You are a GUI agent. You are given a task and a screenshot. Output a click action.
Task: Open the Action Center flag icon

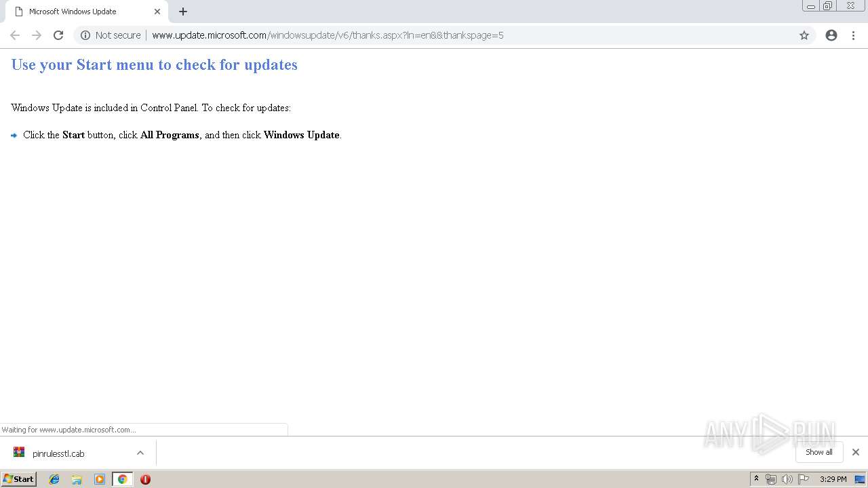(804, 479)
